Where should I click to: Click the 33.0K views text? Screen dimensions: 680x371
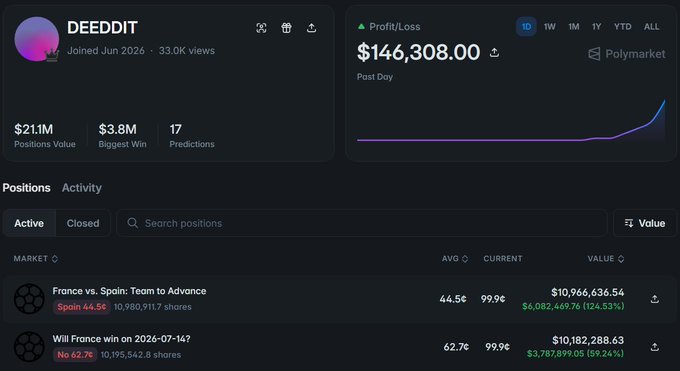[x=186, y=50]
